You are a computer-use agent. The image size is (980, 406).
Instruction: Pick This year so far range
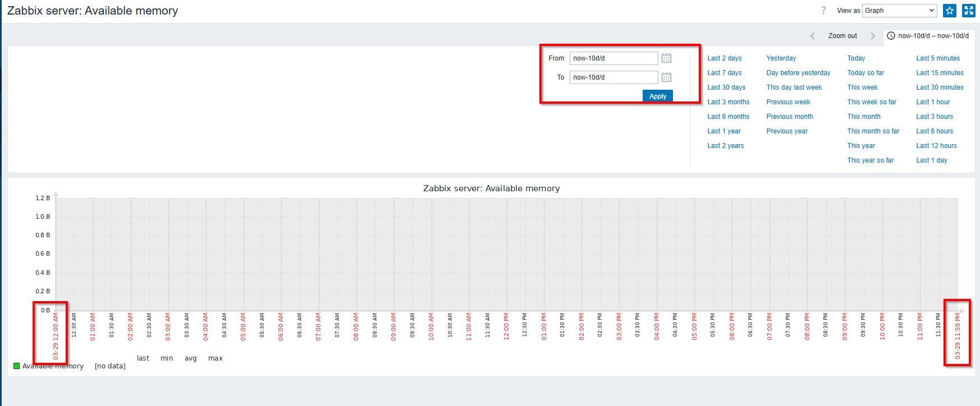[x=871, y=160]
